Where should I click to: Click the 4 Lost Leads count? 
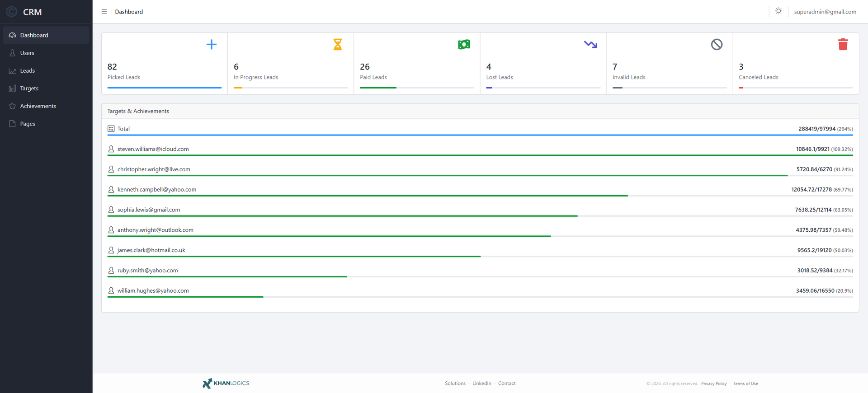coord(489,67)
